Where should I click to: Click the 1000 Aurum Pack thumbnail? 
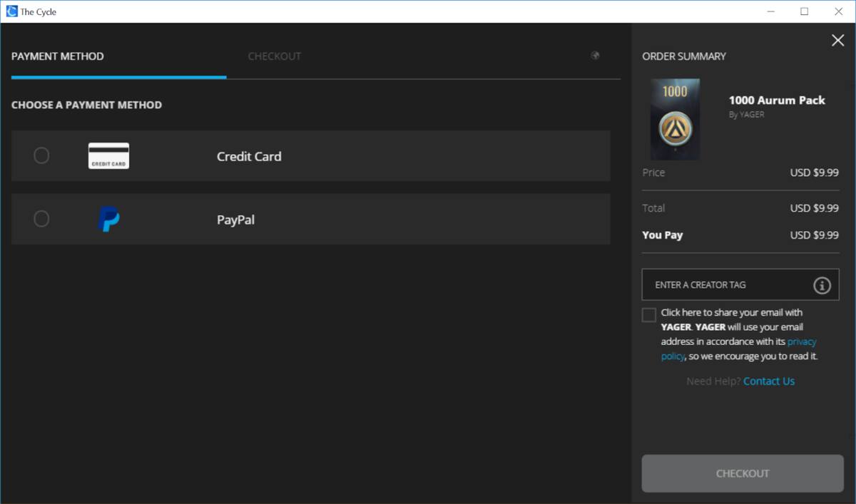point(675,119)
